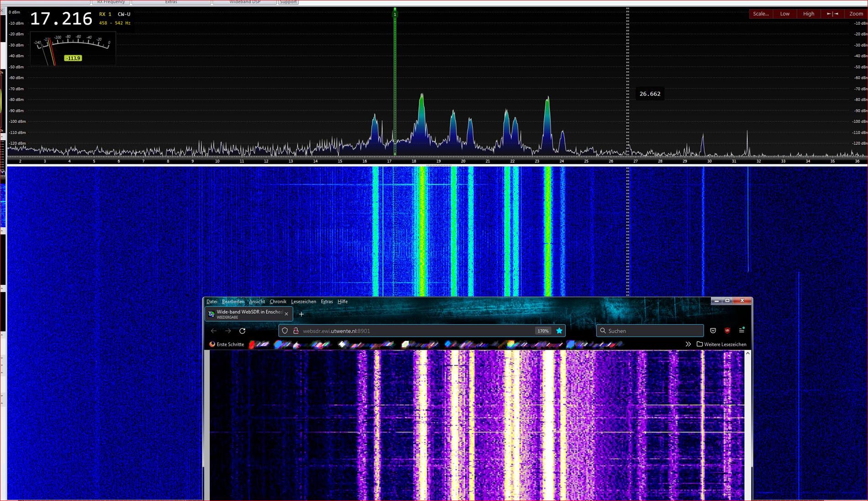Open the Chronik menu
Screen dimensions: 868x501
[x=278, y=302]
